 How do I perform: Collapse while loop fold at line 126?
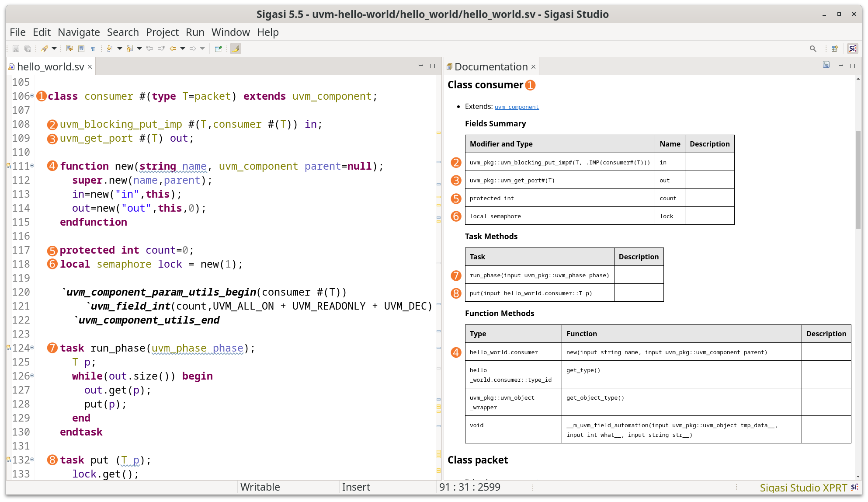pos(32,376)
